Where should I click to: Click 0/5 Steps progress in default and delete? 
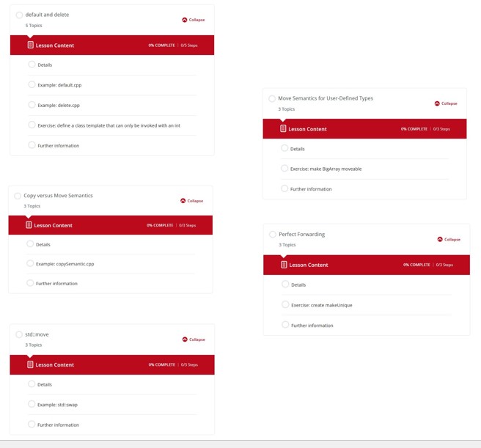pyautogui.click(x=189, y=45)
